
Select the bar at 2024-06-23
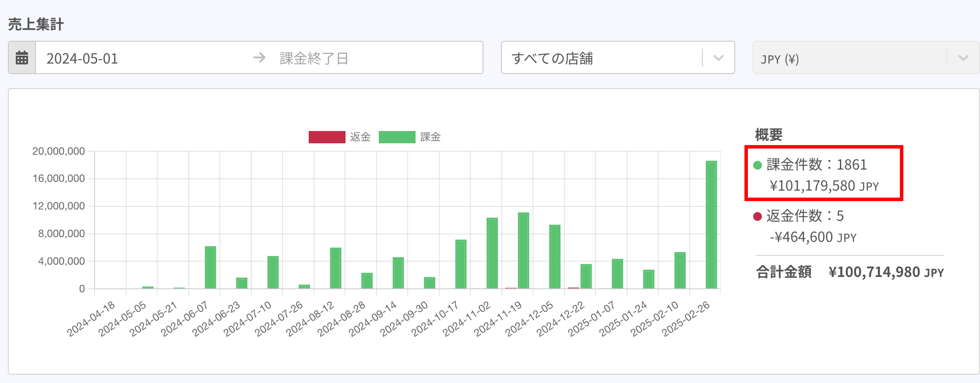point(242,283)
